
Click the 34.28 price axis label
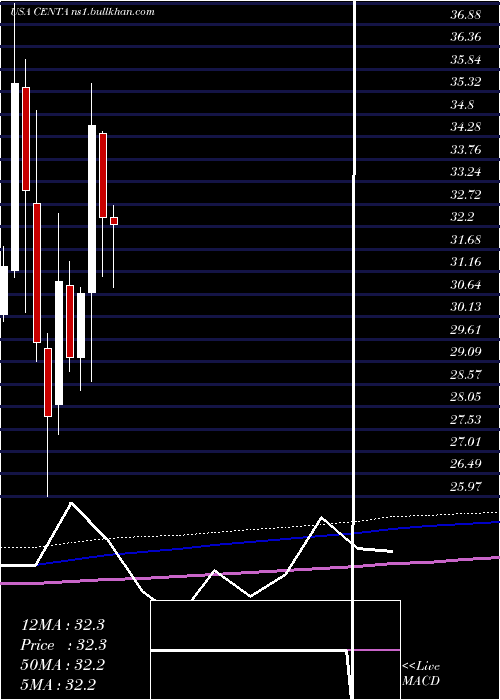pyautogui.click(x=466, y=127)
